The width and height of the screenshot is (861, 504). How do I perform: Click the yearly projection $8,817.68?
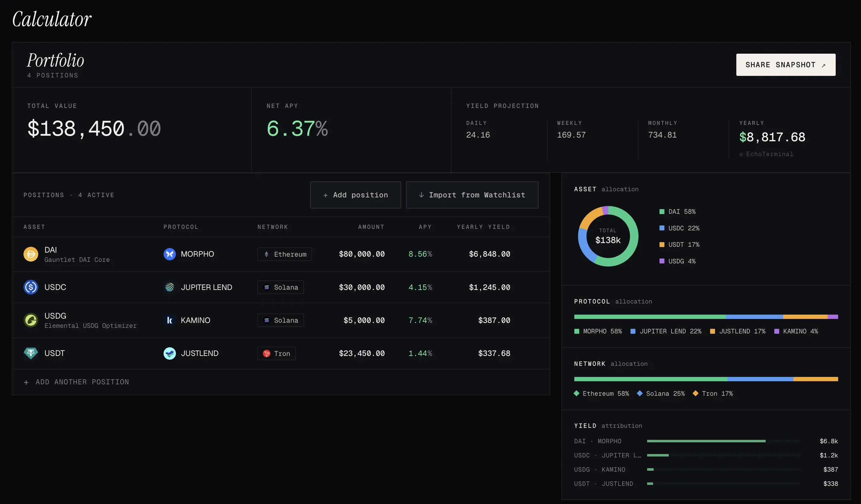pos(772,137)
